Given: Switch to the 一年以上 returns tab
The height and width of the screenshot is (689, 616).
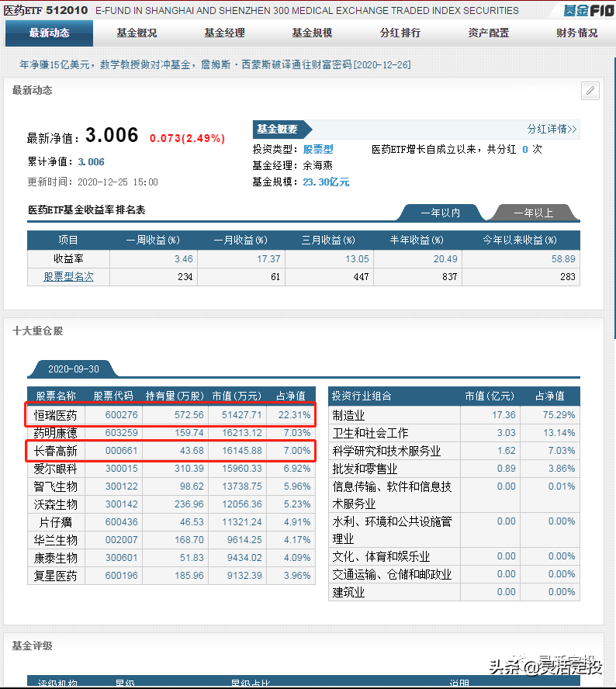Looking at the screenshot, I should coord(534,213).
